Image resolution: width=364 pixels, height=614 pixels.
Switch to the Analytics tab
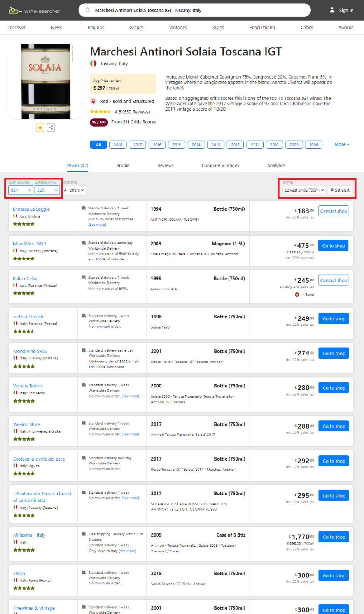[276, 165]
